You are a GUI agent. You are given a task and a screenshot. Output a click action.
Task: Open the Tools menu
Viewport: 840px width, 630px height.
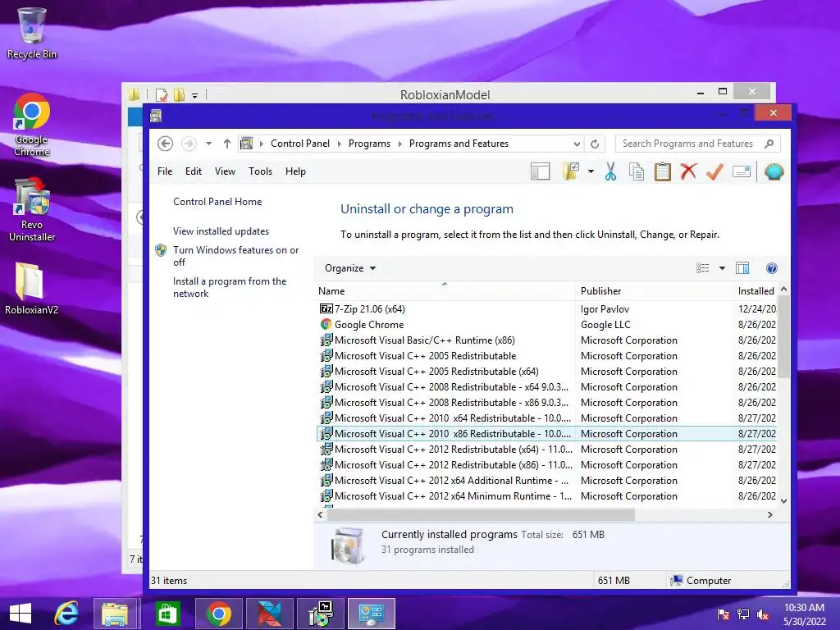(x=260, y=171)
